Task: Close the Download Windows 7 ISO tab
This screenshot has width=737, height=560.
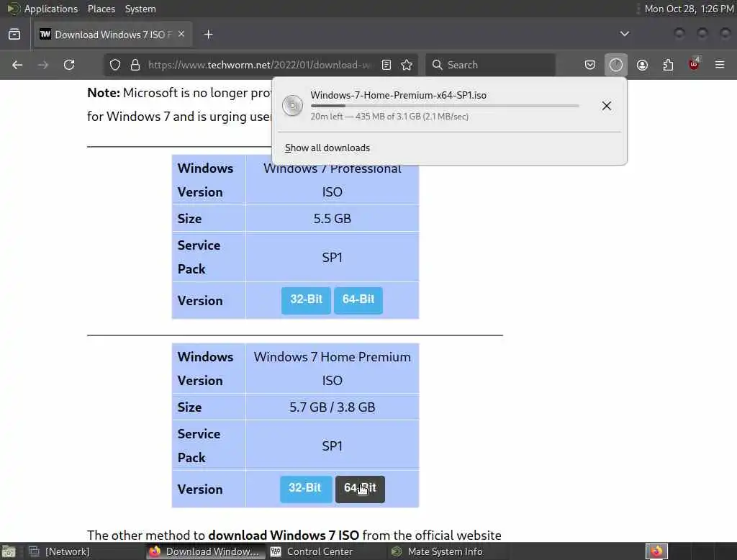Action: point(181,34)
